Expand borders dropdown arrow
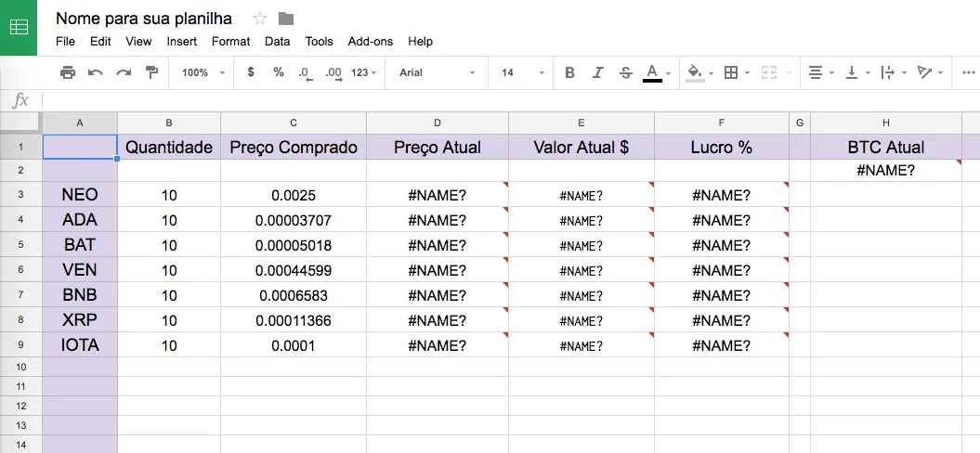This screenshot has height=453, width=980. tap(748, 73)
